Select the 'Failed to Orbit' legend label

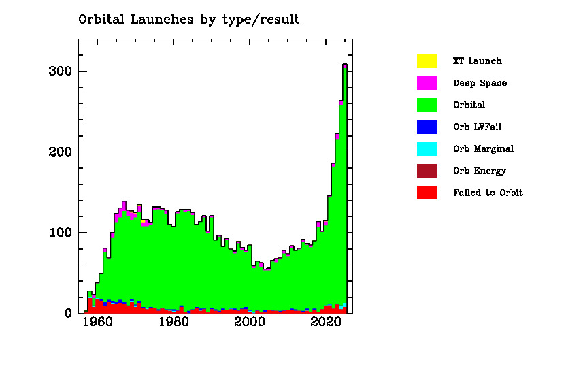488,193
